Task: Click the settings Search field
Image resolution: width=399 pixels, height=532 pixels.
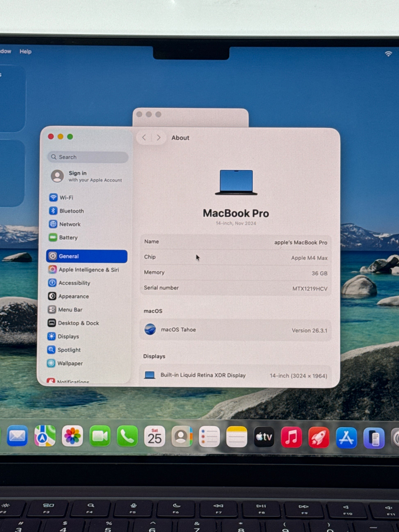Action: (x=88, y=157)
